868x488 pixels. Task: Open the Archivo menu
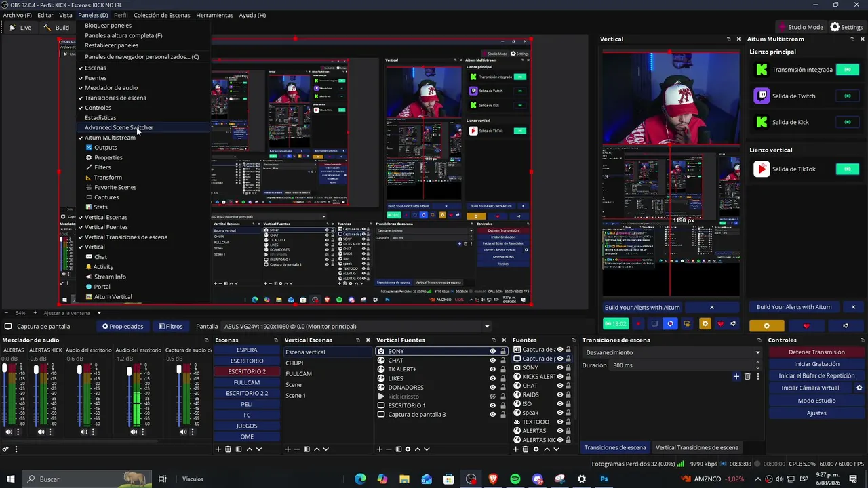pos(17,15)
